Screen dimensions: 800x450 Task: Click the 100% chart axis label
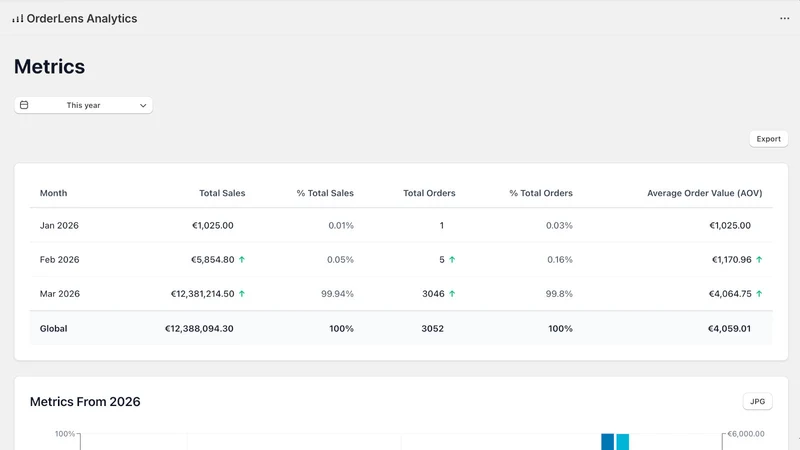pos(65,434)
